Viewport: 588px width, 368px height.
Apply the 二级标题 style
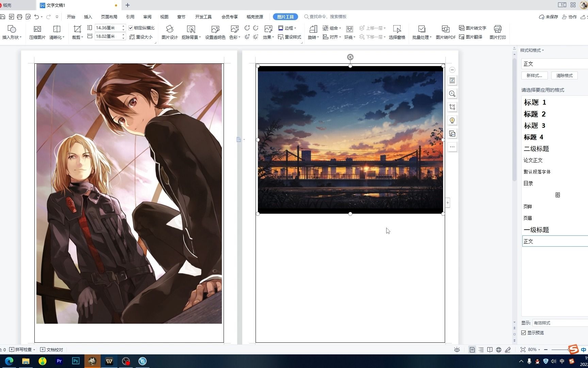tap(555, 149)
